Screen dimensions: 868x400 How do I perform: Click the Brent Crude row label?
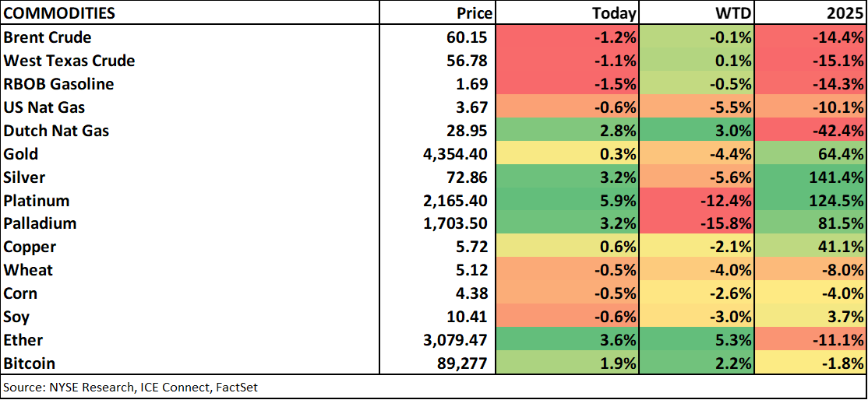[x=48, y=37]
